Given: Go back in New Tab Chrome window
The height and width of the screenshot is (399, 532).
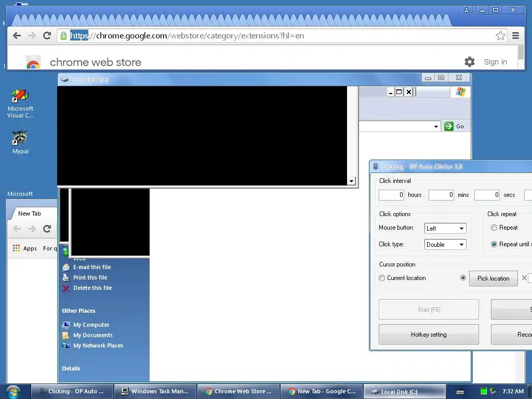Looking at the screenshot, I should click(x=17, y=229).
